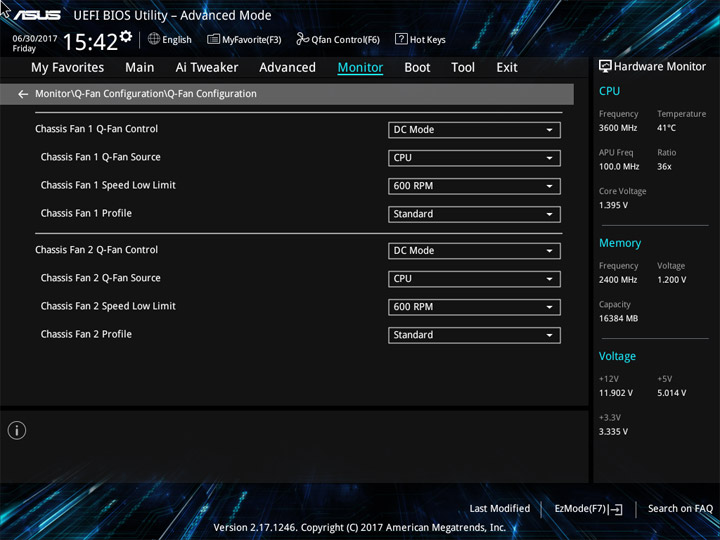Click the info circle icon
Image resolution: width=720 pixels, height=540 pixels.
(17, 431)
